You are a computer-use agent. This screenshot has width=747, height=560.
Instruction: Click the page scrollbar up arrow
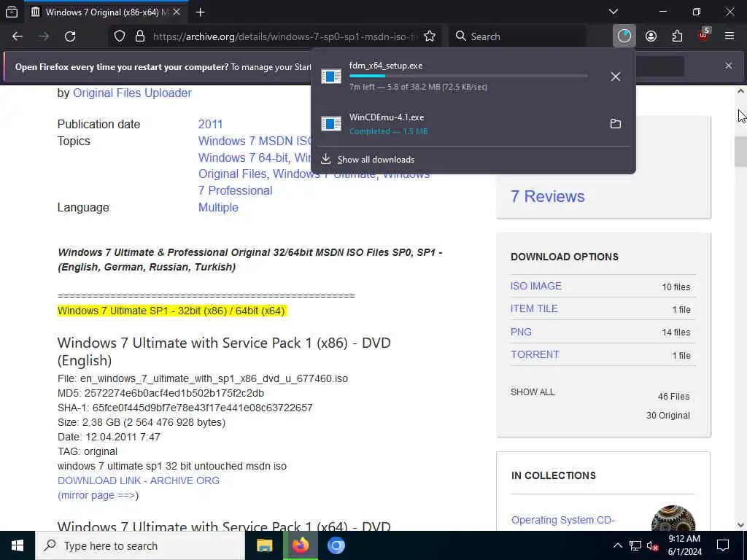pyautogui.click(x=740, y=91)
